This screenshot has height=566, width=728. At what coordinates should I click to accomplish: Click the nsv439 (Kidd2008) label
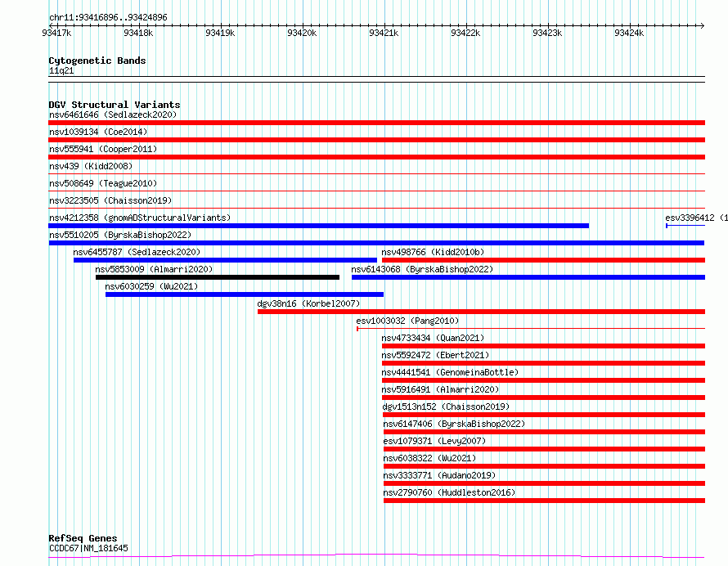[91, 166]
